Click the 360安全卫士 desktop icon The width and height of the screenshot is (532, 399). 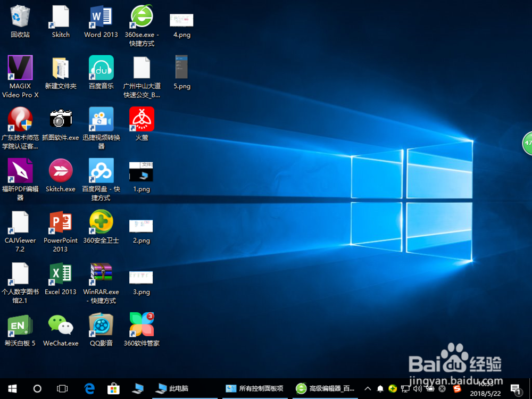click(x=101, y=227)
